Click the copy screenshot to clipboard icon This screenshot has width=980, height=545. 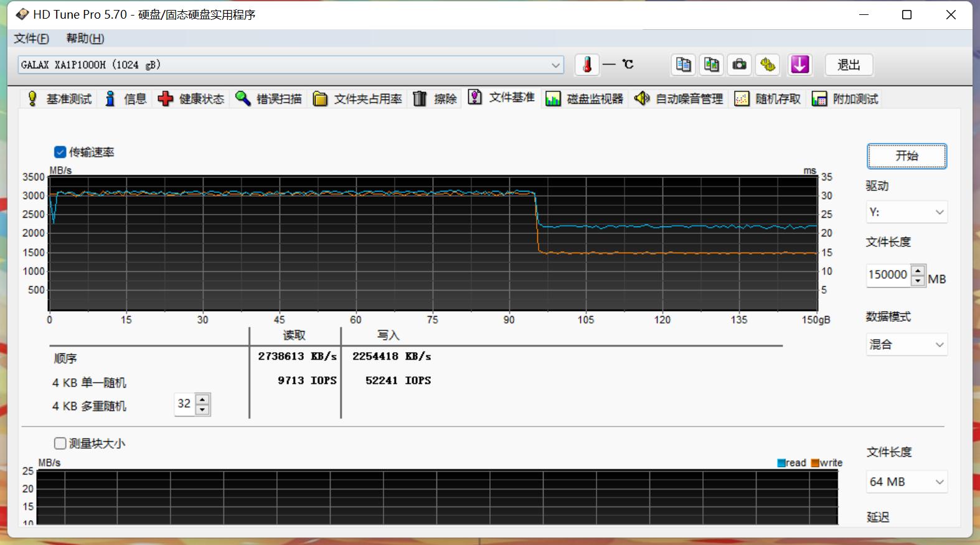pos(711,65)
